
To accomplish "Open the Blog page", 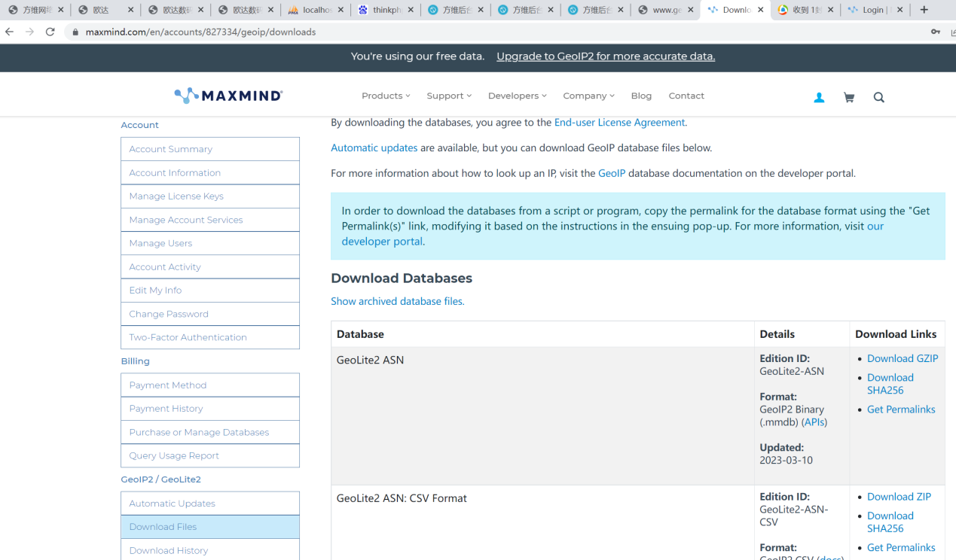I will point(641,96).
